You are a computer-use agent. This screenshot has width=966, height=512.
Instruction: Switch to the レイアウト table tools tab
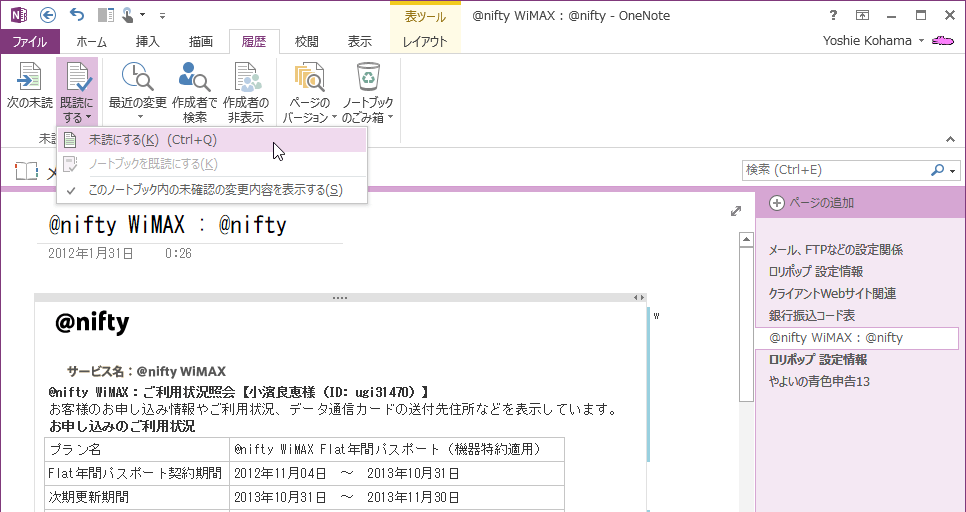pos(424,41)
